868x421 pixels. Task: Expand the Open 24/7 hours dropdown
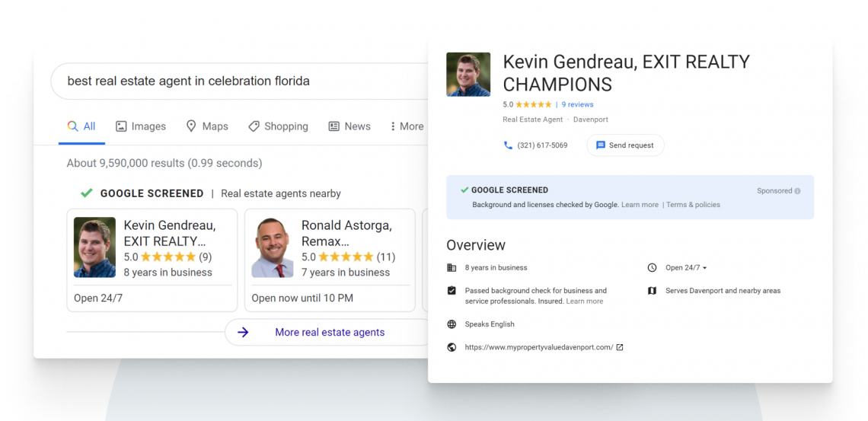(687, 268)
